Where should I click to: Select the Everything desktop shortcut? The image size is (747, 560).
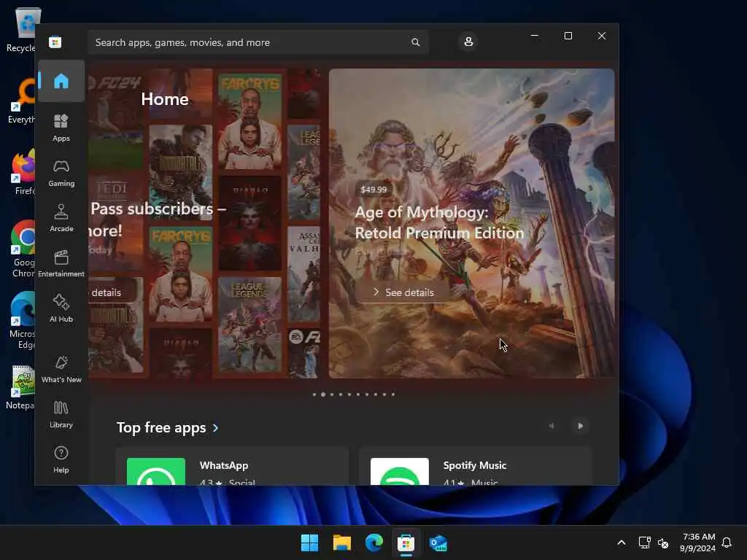coord(22,101)
